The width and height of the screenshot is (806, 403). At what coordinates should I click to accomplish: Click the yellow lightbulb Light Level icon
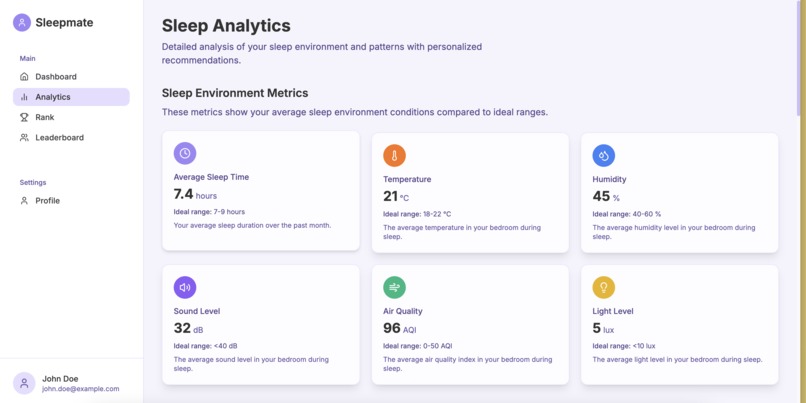(x=603, y=287)
